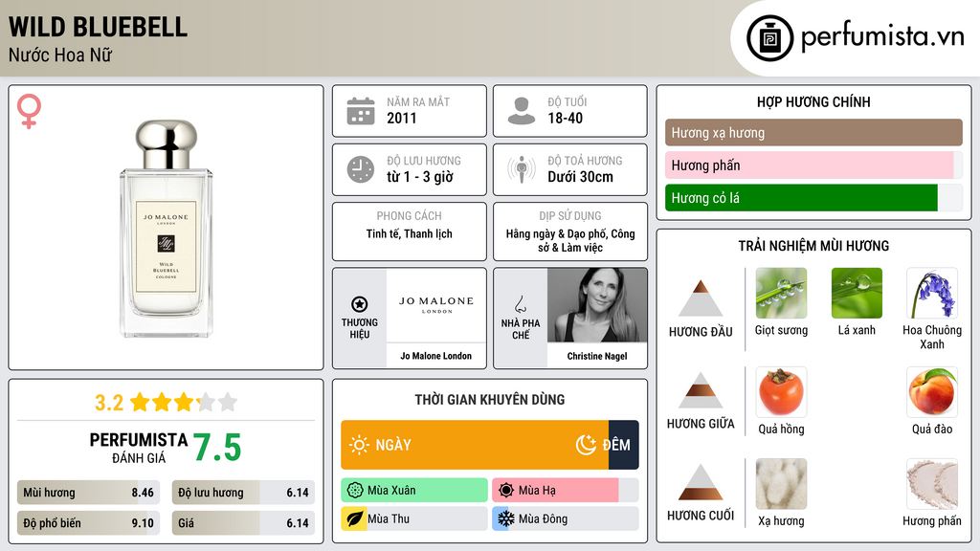The width and height of the screenshot is (980, 551).
Task: Click the Mùa Đông season bar
Action: (x=566, y=519)
